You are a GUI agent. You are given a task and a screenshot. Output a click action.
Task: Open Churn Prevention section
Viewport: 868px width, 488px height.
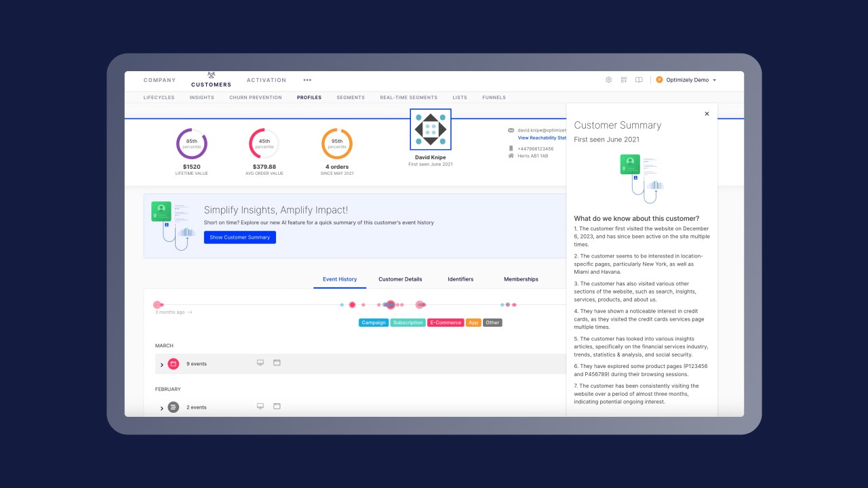click(x=256, y=98)
